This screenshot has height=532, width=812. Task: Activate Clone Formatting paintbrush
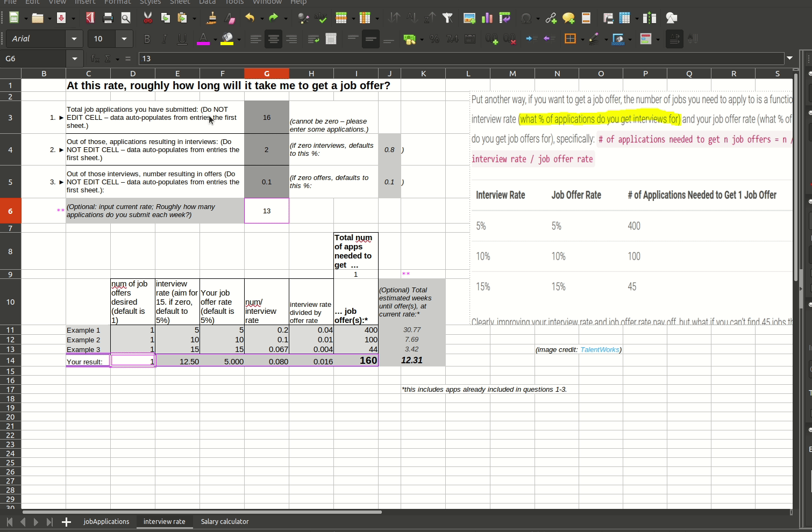click(x=212, y=18)
